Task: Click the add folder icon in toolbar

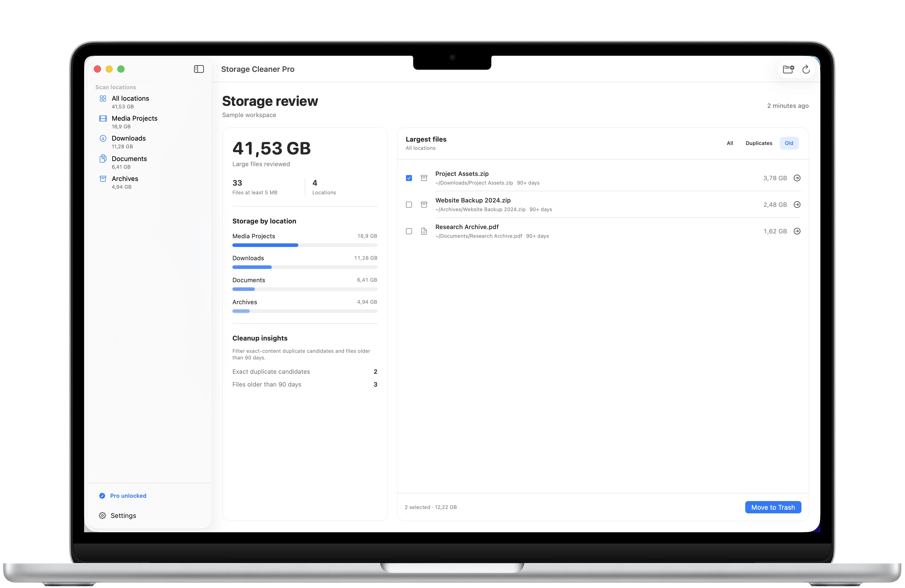Action: (788, 69)
